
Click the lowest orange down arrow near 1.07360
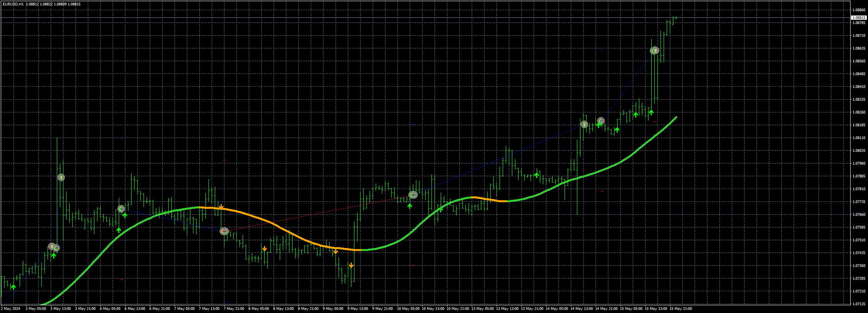tap(351, 265)
